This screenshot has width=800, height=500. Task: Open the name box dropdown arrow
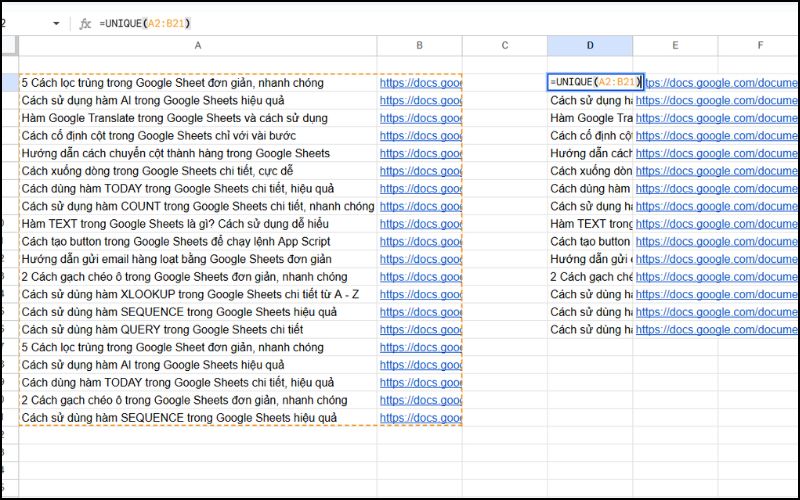[55, 23]
